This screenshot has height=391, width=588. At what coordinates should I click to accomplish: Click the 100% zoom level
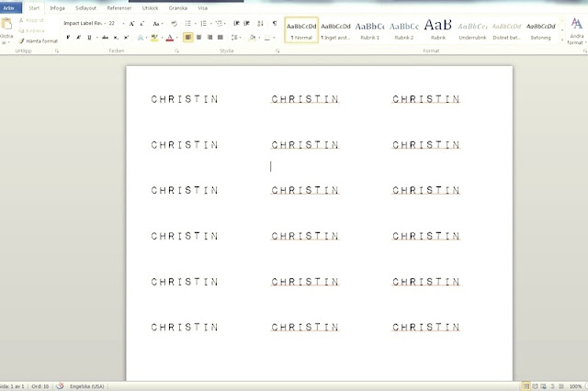576,386
